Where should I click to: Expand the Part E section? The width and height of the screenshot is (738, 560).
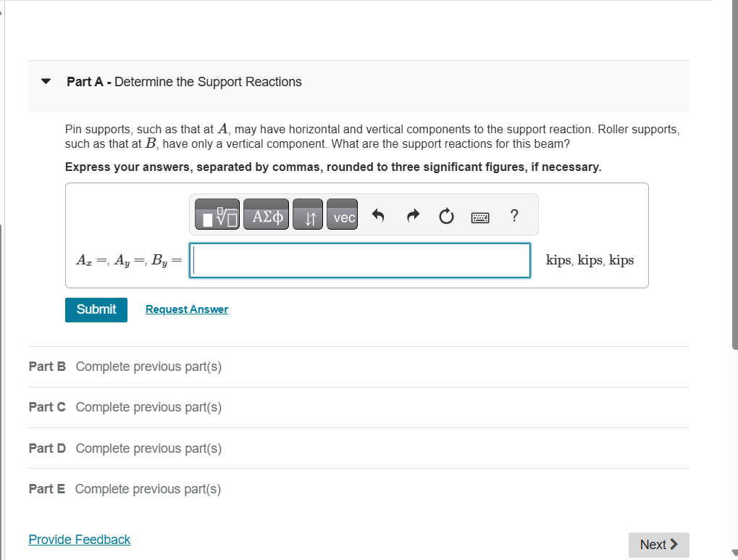pos(47,488)
